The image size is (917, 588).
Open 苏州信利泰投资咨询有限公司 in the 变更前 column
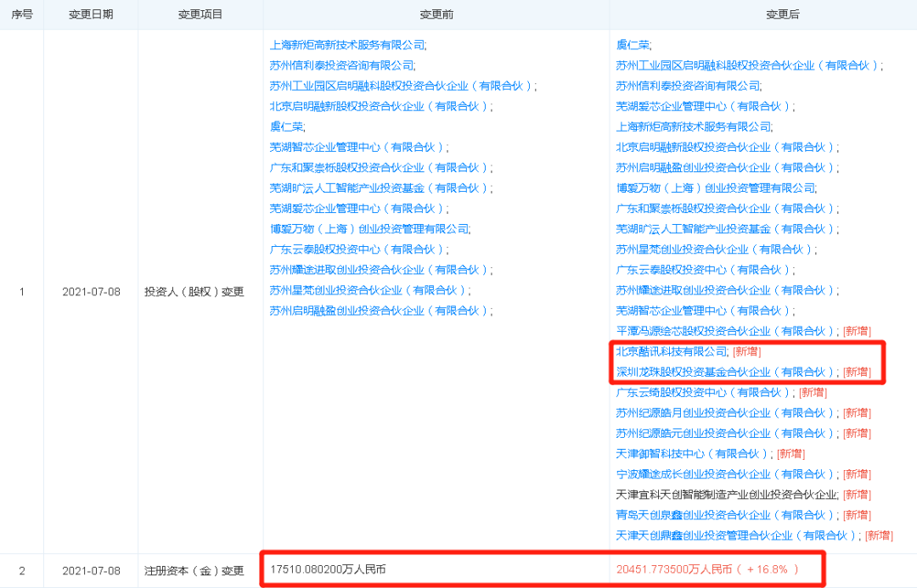341,65
